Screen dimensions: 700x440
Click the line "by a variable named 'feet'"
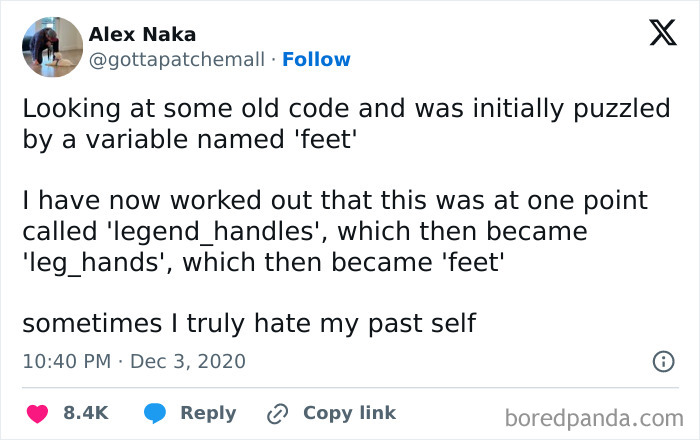click(190, 140)
